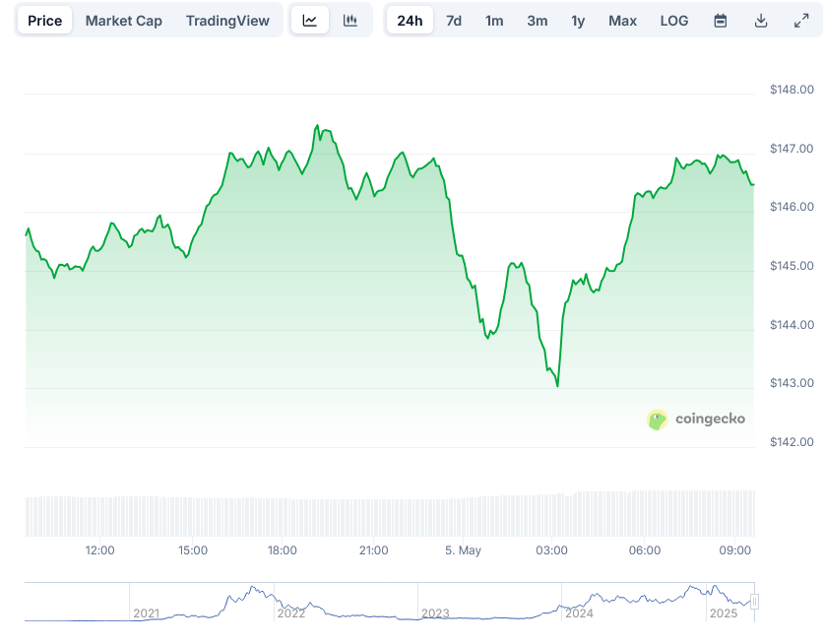
Task: Click the range navigator right handle
Action: tap(755, 602)
